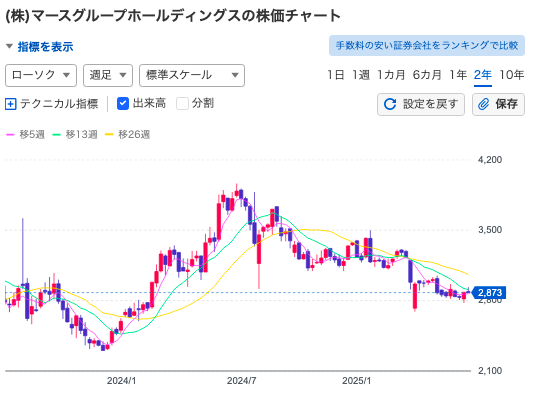This screenshot has height=393, width=533.
Task: Click the 2025/1 axis label
Action: (357, 381)
